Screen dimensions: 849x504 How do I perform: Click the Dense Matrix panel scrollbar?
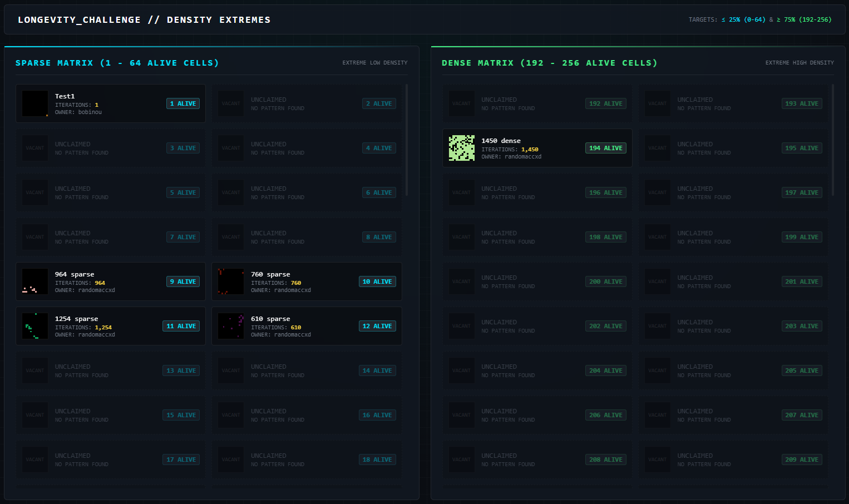tap(833, 140)
